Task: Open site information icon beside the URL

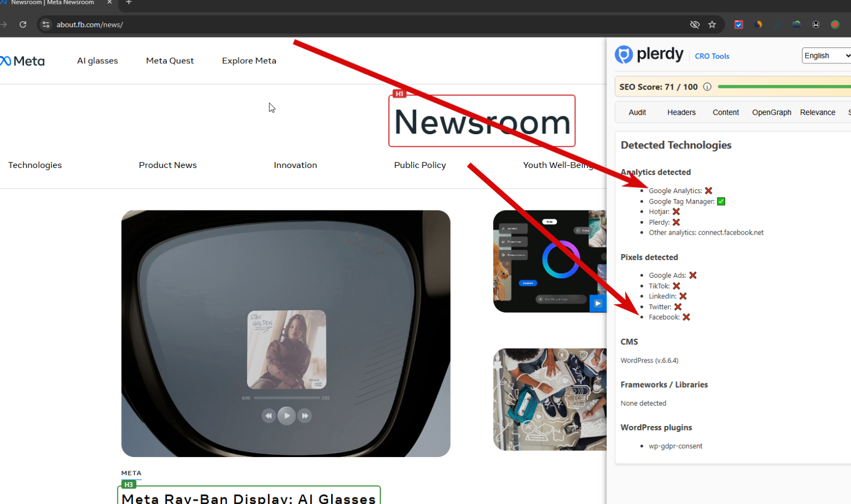Action: coord(46,25)
